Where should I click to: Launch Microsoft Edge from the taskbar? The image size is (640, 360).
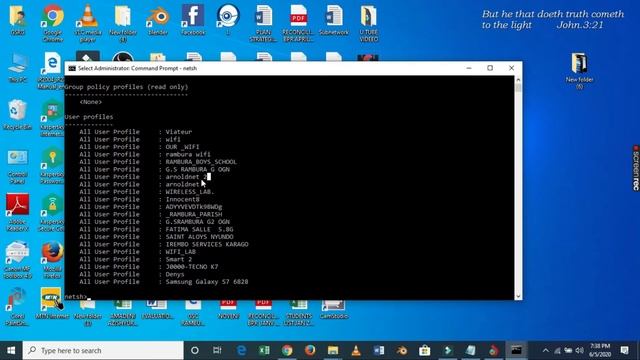point(241,350)
